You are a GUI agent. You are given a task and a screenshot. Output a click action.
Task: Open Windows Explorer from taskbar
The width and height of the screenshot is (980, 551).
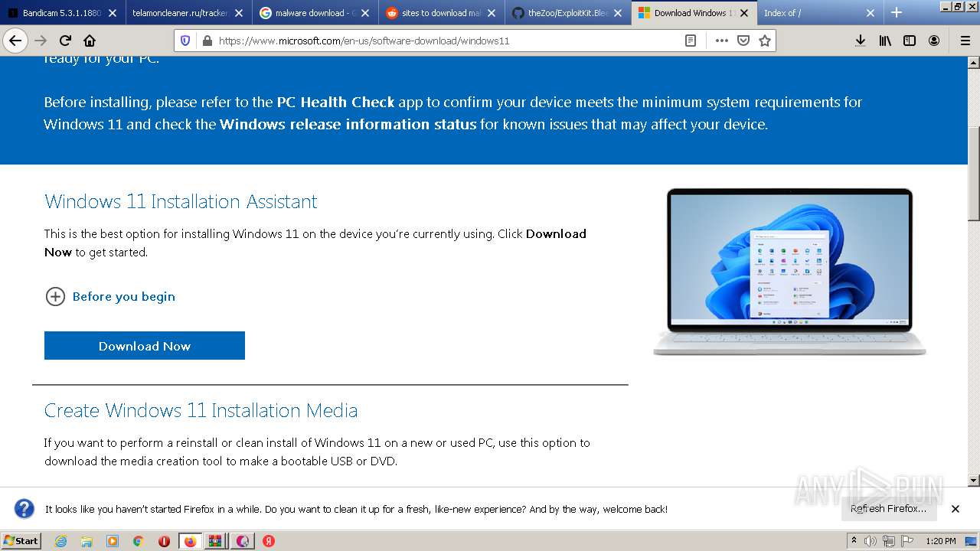click(x=87, y=541)
